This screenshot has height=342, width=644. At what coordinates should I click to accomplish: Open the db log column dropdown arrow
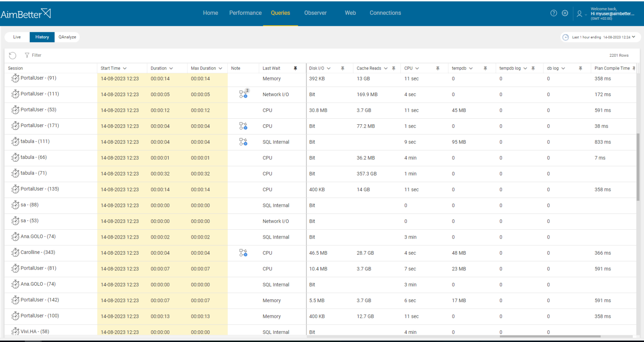(563, 68)
